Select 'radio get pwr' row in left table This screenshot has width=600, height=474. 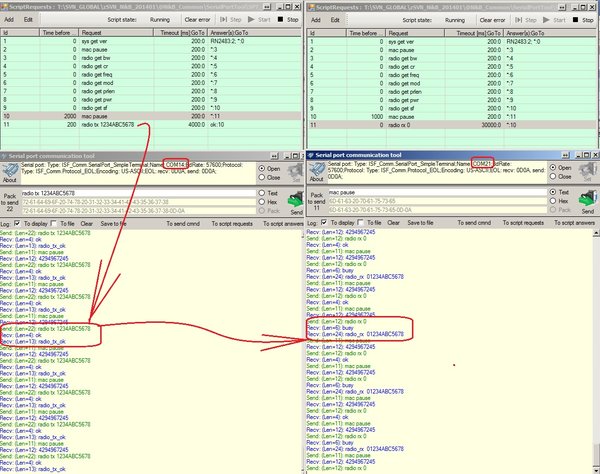click(x=151, y=99)
